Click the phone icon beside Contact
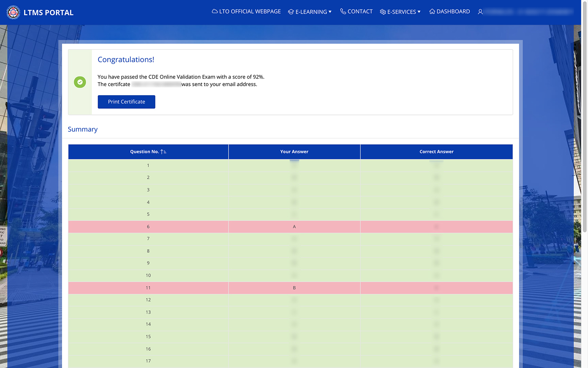The width and height of the screenshot is (588, 368). click(343, 11)
